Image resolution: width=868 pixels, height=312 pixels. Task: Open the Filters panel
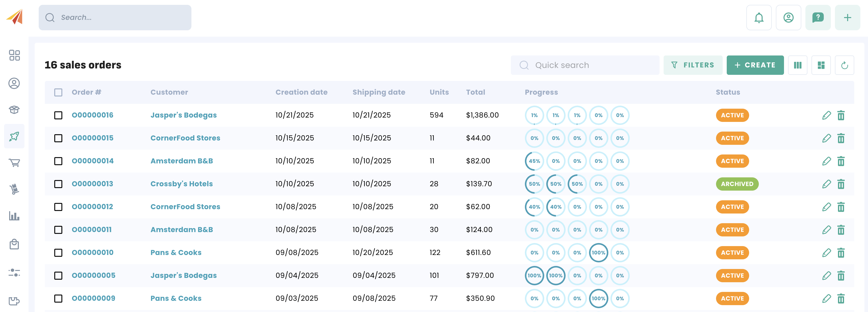pyautogui.click(x=693, y=65)
